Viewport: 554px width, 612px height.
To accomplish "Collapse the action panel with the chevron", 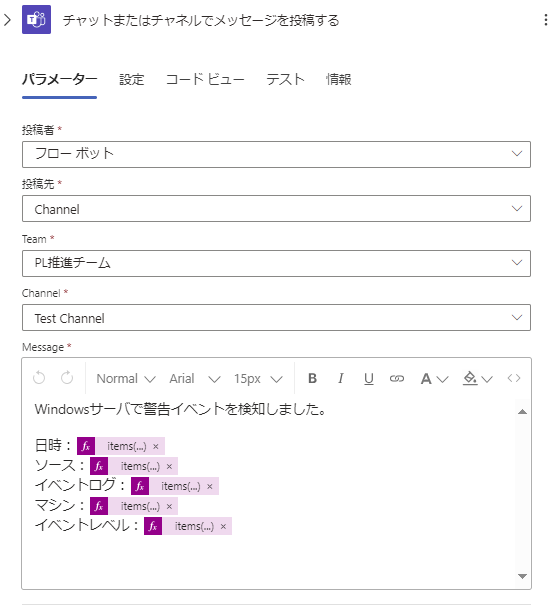I will point(7,20).
